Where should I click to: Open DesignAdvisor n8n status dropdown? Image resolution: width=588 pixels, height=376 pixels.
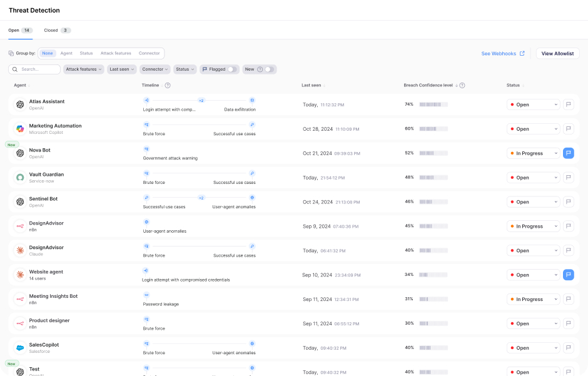pyautogui.click(x=533, y=226)
